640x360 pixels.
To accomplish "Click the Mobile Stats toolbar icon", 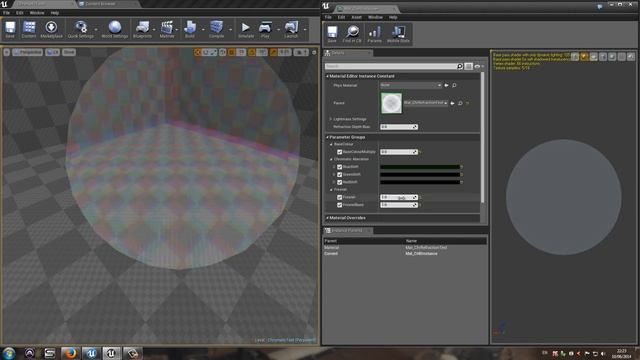I will [x=398, y=34].
